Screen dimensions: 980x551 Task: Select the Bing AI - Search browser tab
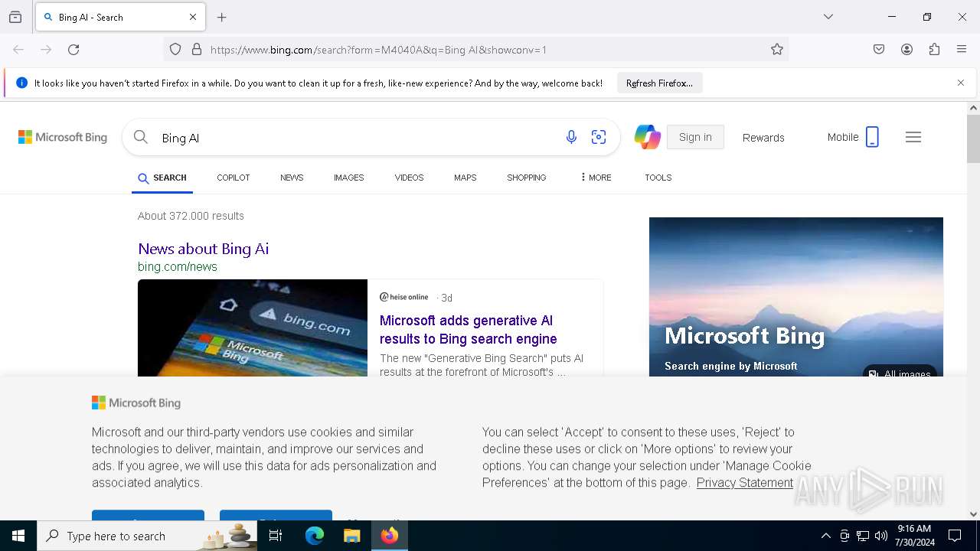(120, 17)
